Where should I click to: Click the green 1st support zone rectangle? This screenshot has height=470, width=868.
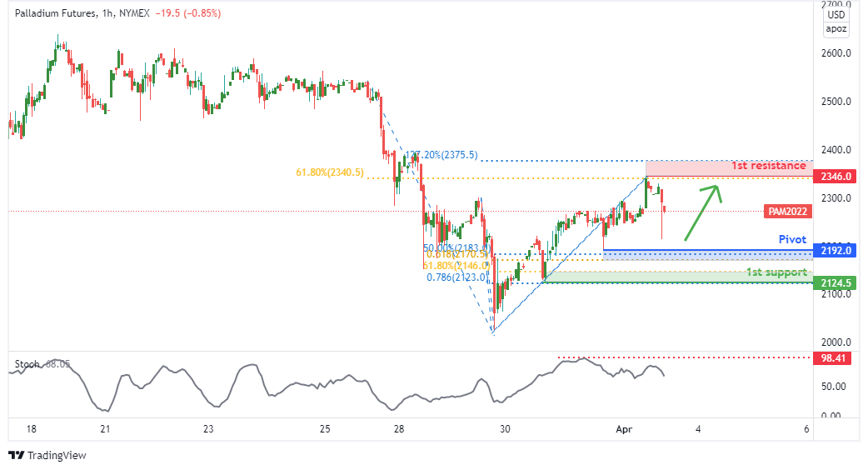678,277
